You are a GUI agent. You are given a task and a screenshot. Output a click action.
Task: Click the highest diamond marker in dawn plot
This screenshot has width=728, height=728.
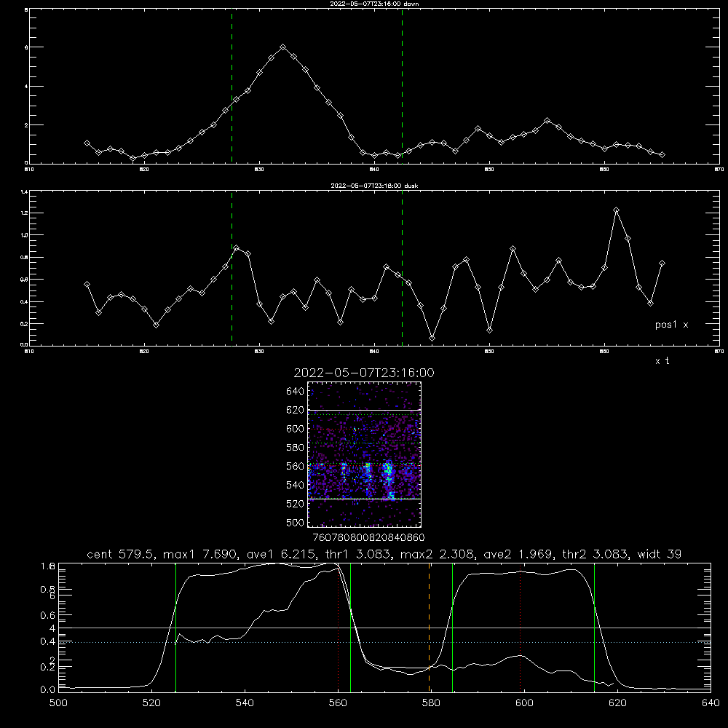click(x=282, y=47)
